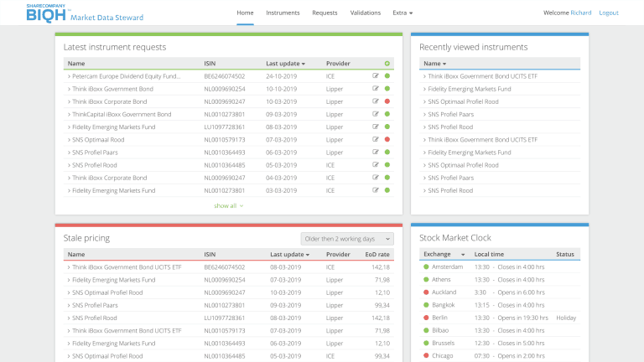Click Athens exchange green status dot
This screenshot has width=644, height=362.
pyautogui.click(x=426, y=280)
